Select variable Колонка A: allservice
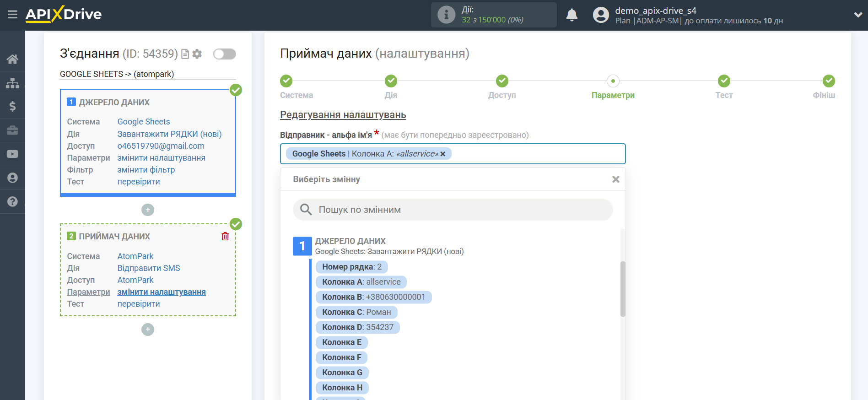 361,282
